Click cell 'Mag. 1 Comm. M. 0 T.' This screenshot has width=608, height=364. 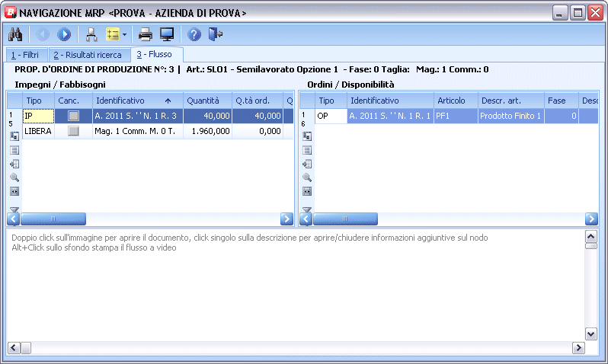138,131
